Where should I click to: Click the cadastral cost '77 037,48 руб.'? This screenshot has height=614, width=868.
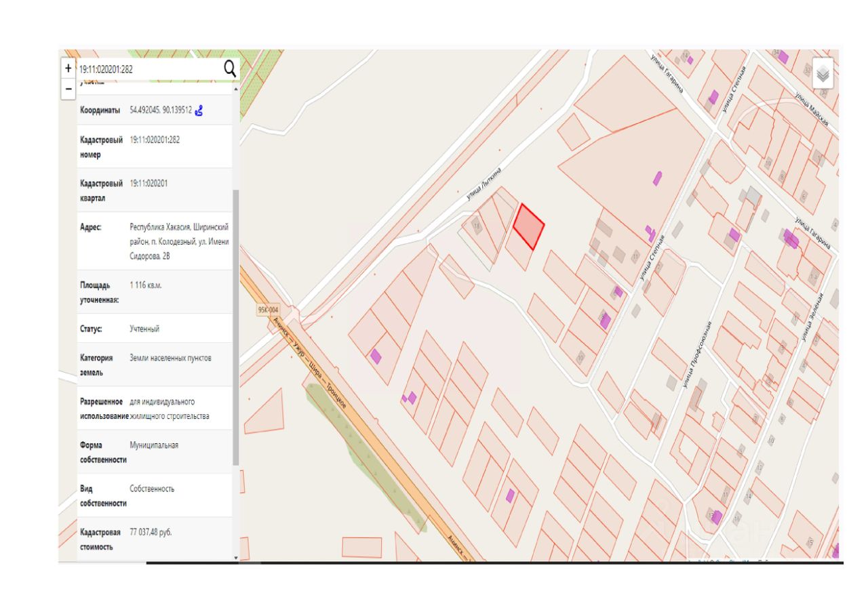tap(151, 532)
